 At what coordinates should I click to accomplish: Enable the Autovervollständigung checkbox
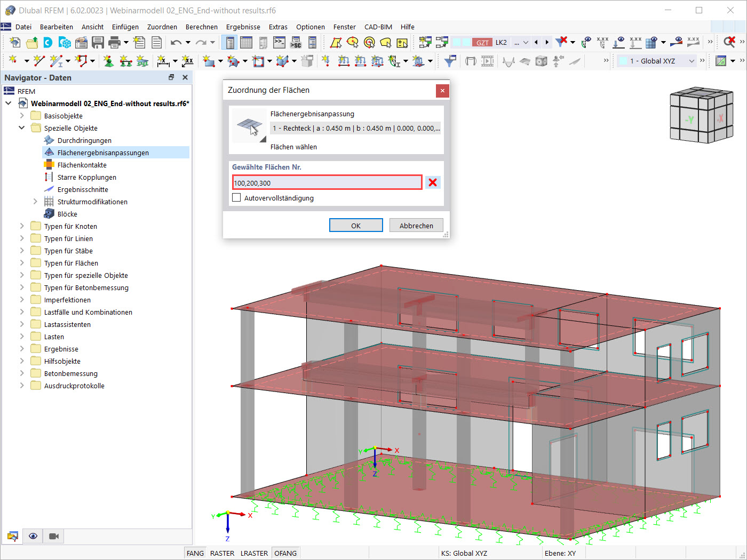click(x=236, y=198)
